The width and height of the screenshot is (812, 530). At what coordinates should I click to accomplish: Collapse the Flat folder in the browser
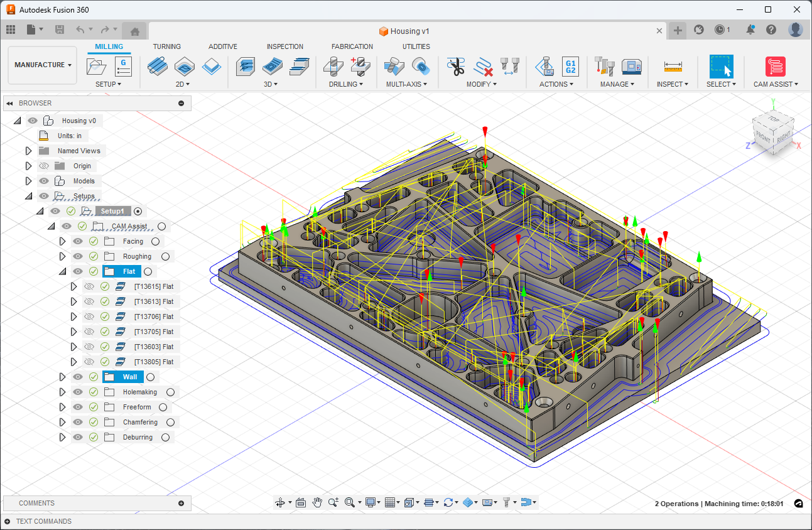click(62, 271)
